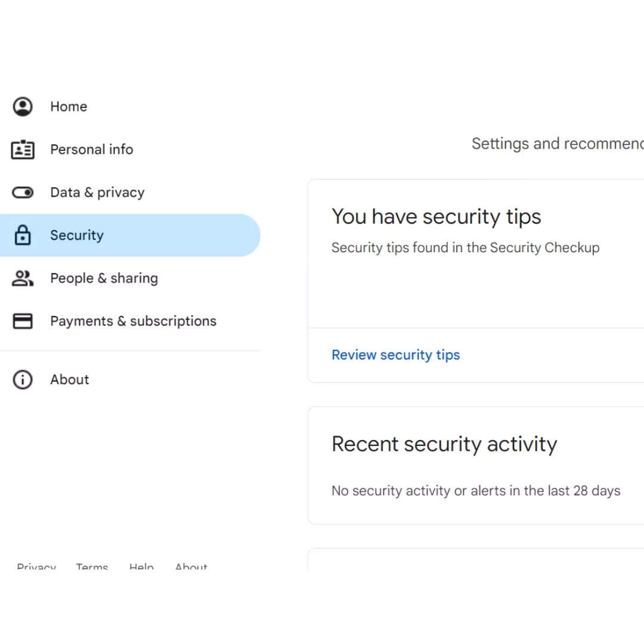Open the Home menu item

[130, 107]
